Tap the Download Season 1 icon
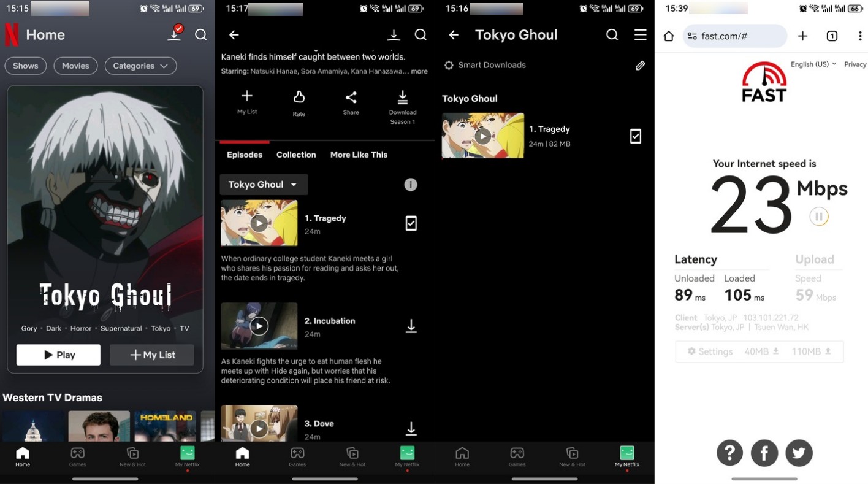The image size is (868, 484). tap(402, 98)
